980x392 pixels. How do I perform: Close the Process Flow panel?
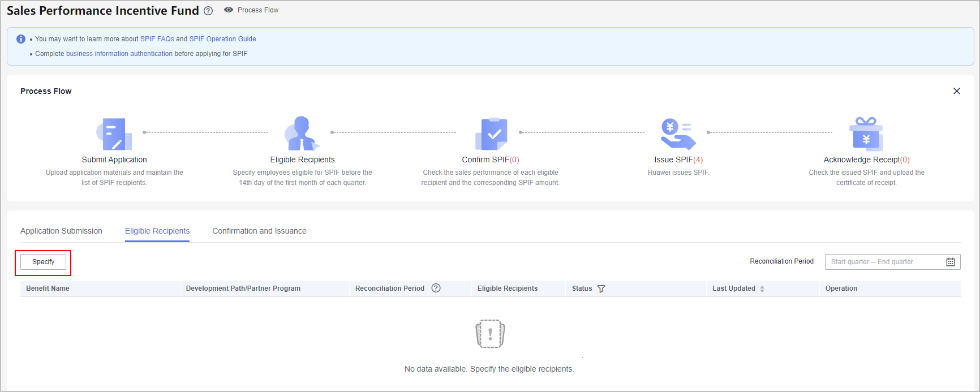click(x=957, y=91)
